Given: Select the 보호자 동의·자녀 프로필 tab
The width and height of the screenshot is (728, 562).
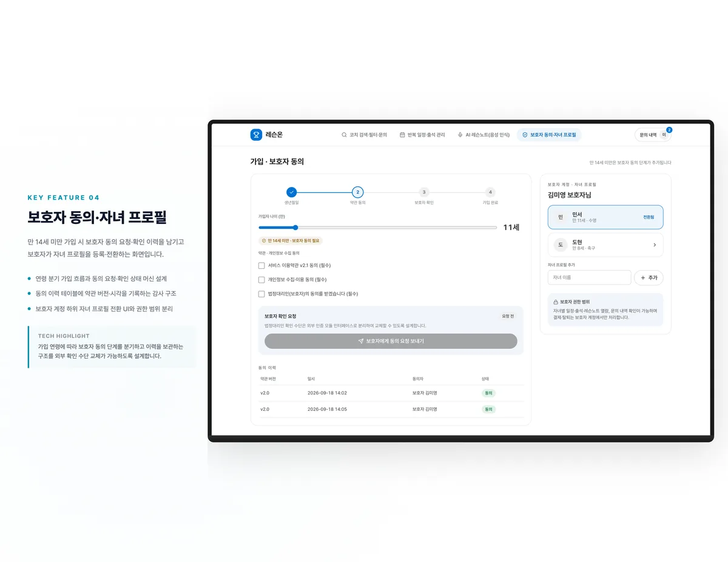Looking at the screenshot, I should click(x=549, y=135).
